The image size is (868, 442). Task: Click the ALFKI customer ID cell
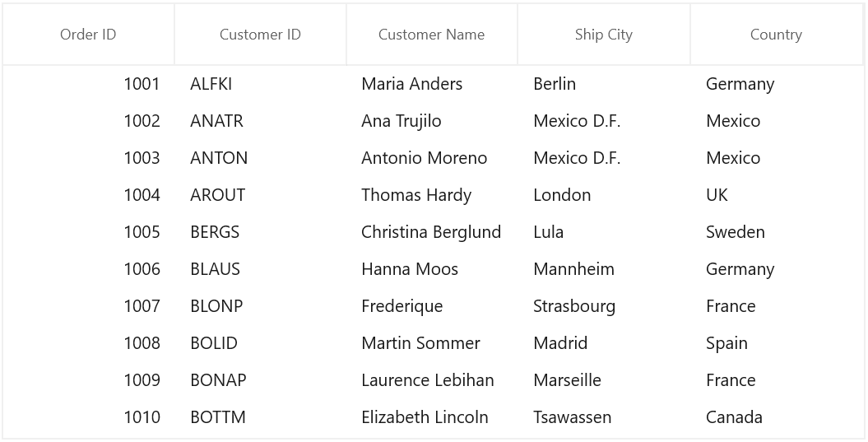[x=260, y=84]
